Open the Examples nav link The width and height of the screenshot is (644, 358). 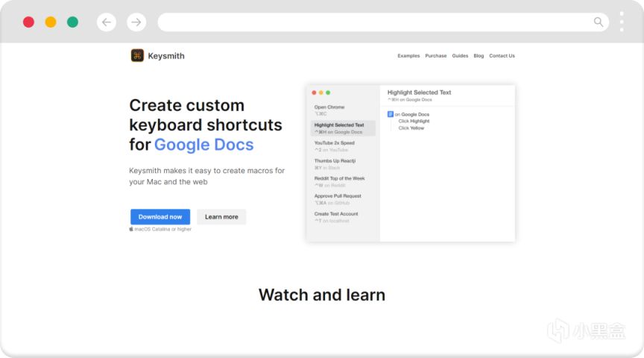point(408,56)
